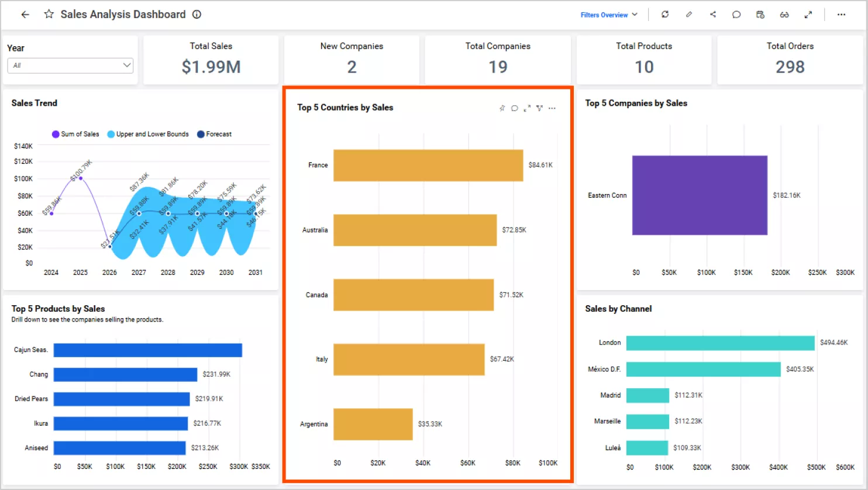
Task: Drill down on the Aniseed bar
Action: point(120,448)
